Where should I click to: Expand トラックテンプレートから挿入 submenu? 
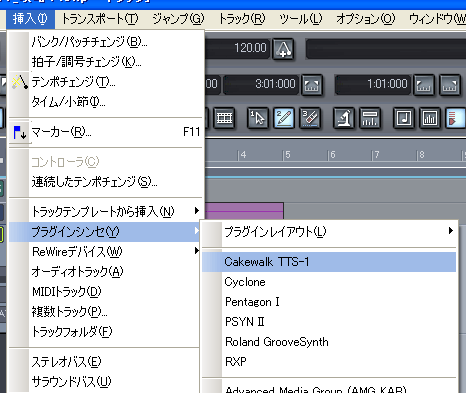click(106, 212)
